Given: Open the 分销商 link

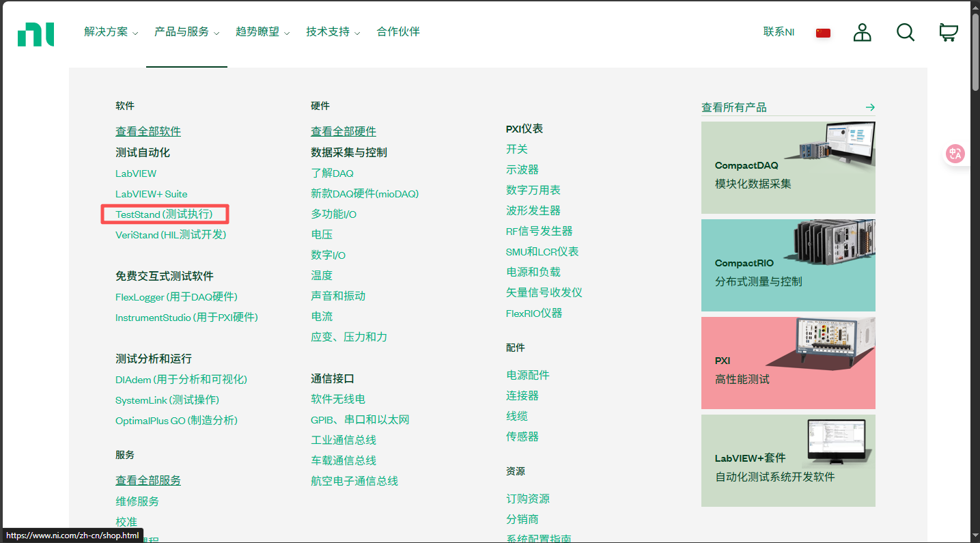Looking at the screenshot, I should click(x=522, y=519).
